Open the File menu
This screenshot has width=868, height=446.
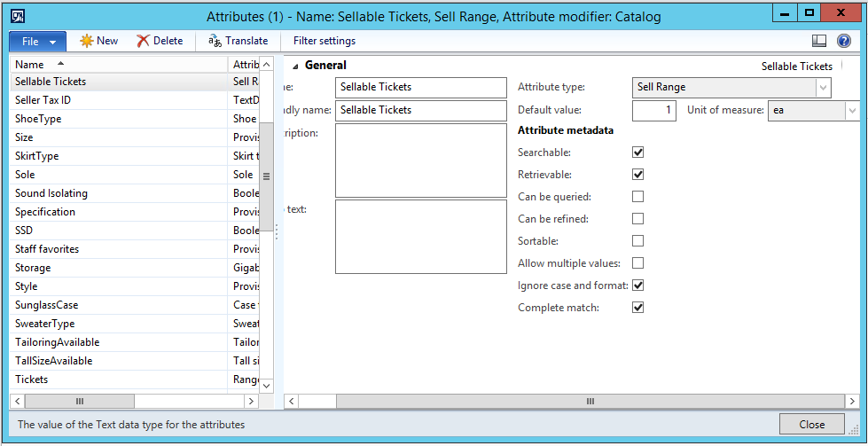pyautogui.click(x=37, y=42)
